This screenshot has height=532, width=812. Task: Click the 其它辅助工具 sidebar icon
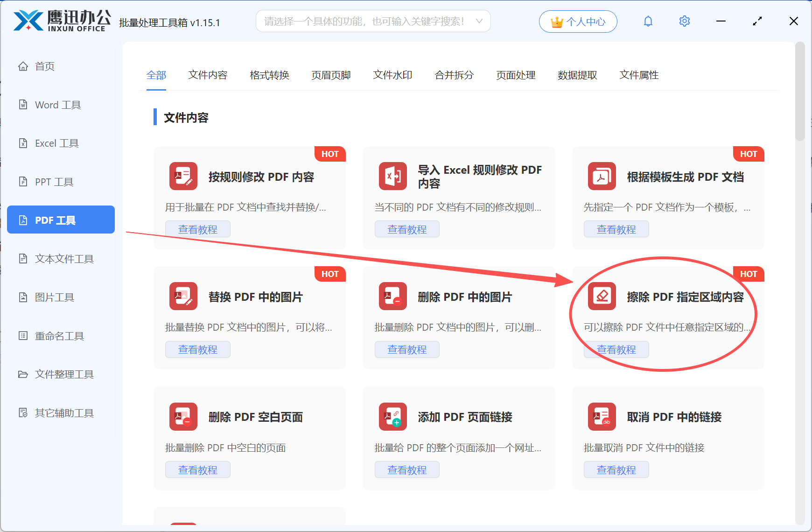pos(23,413)
